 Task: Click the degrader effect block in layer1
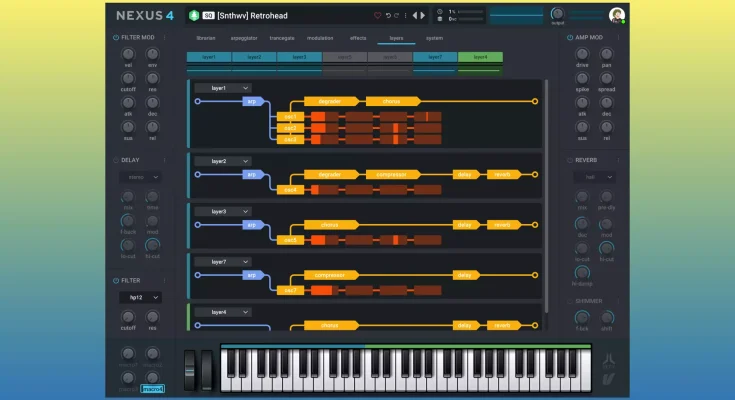(329, 101)
